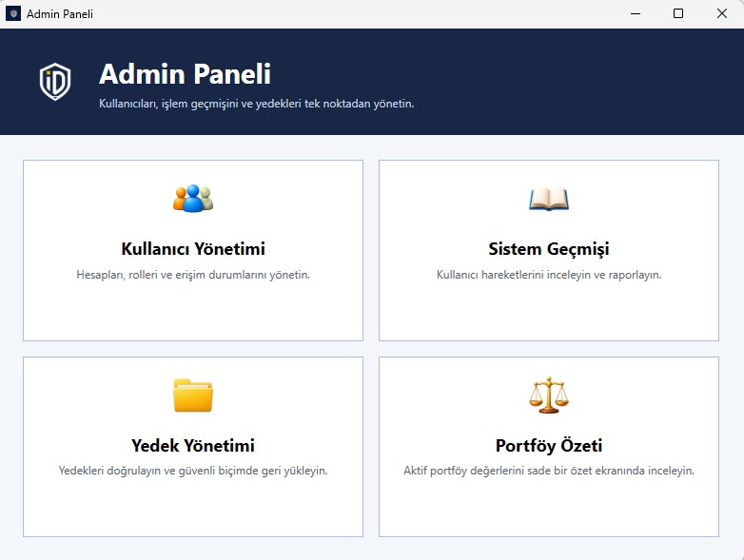The image size is (744, 560).
Task: Click the 'Admin Paneli' window title text
Action: click(60, 14)
